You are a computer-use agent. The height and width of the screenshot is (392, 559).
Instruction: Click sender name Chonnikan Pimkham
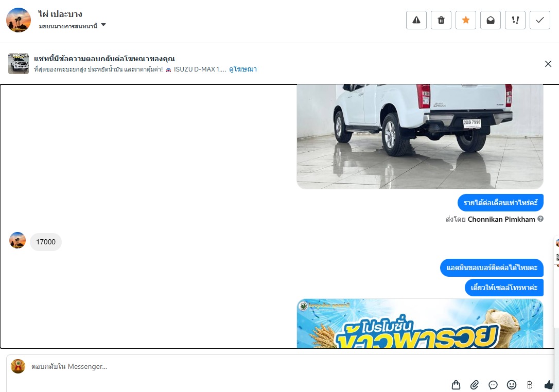click(501, 219)
